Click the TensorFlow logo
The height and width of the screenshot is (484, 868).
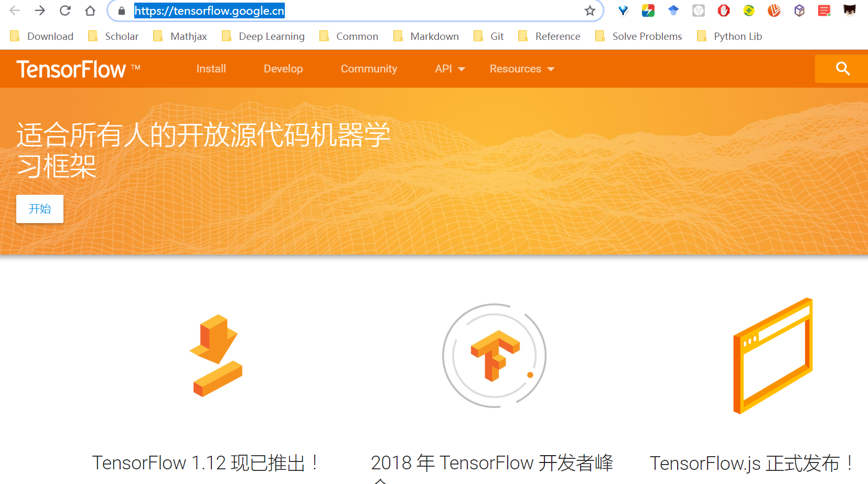(x=78, y=69)
